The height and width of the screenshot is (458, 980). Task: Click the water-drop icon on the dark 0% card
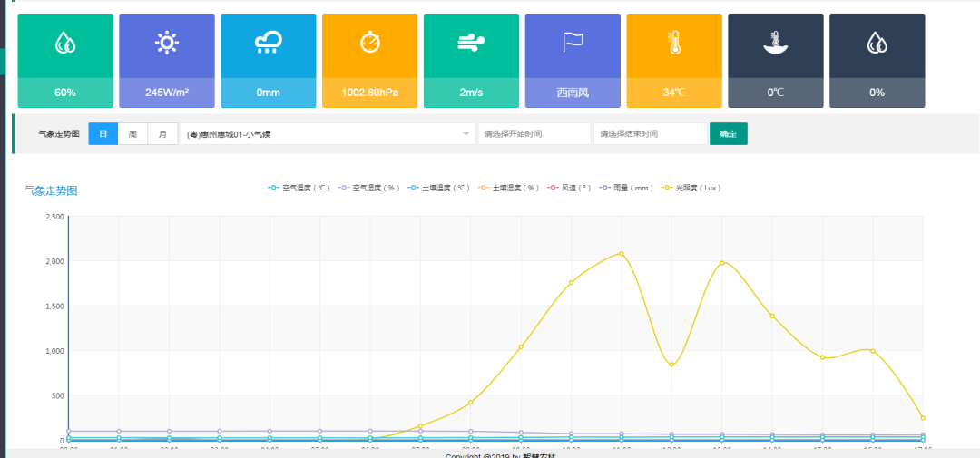click(877, 43)
